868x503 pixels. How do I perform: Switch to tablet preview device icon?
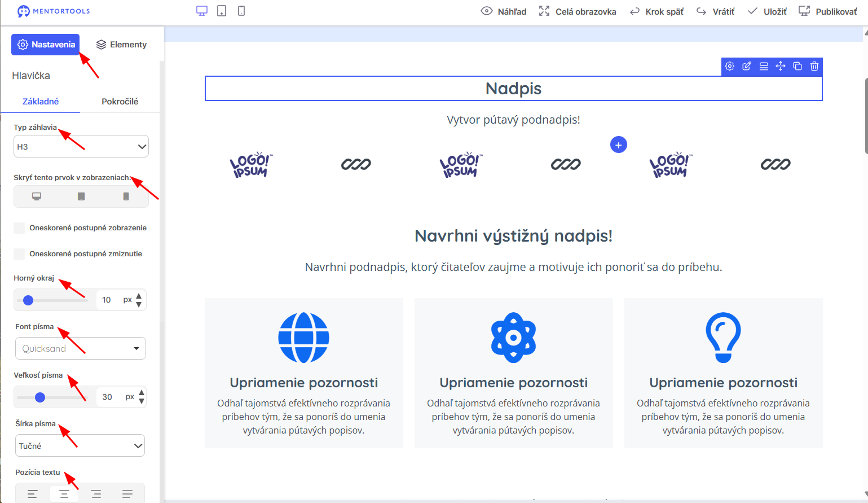click(222, 11)
